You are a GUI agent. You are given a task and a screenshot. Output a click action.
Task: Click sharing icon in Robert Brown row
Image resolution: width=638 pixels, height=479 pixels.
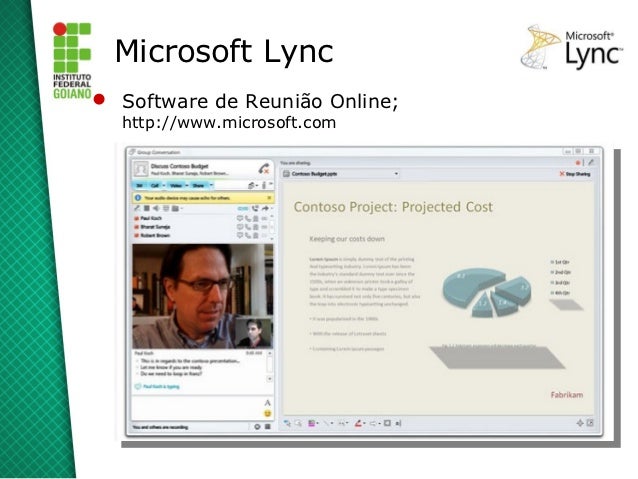[x=256, y=235]
